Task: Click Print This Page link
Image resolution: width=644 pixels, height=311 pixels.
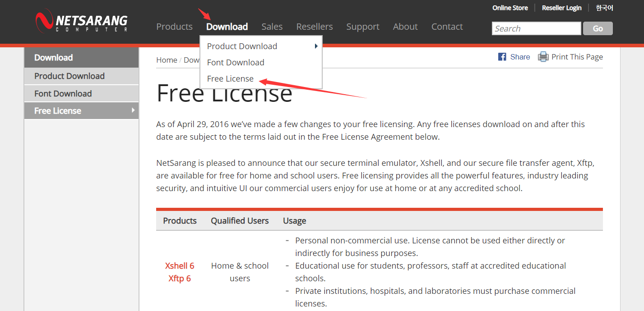Action: click(x=577, y=57)
